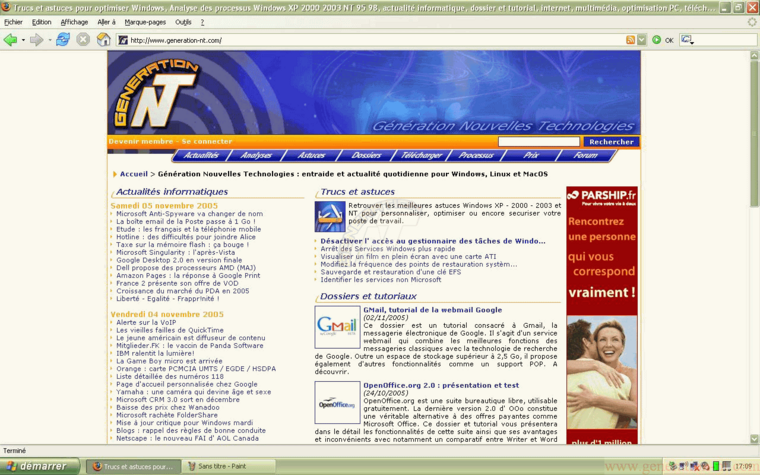This screenshot has height=475, width=760.
Task: Open GMail, tutorial de la webmail Google
Action: (432, 310)
